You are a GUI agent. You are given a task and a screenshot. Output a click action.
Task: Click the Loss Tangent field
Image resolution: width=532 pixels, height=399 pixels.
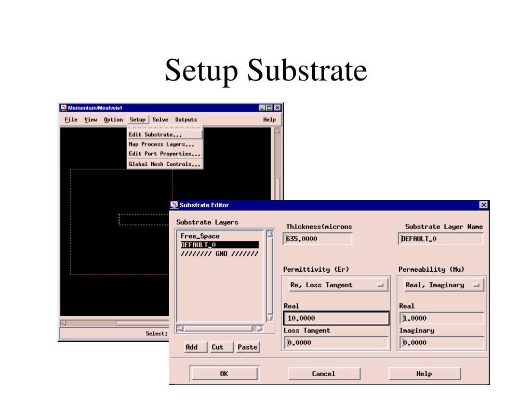coord(336,343)
